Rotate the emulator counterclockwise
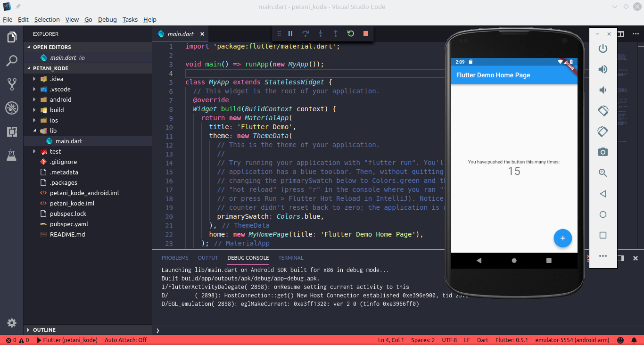This screenshot has height=345, width=644. point(603,110)
